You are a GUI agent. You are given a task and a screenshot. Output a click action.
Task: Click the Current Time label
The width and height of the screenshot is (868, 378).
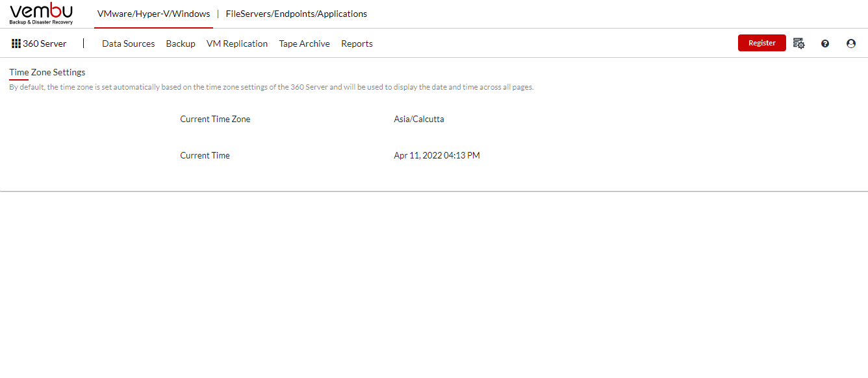(x=205, y=155)
